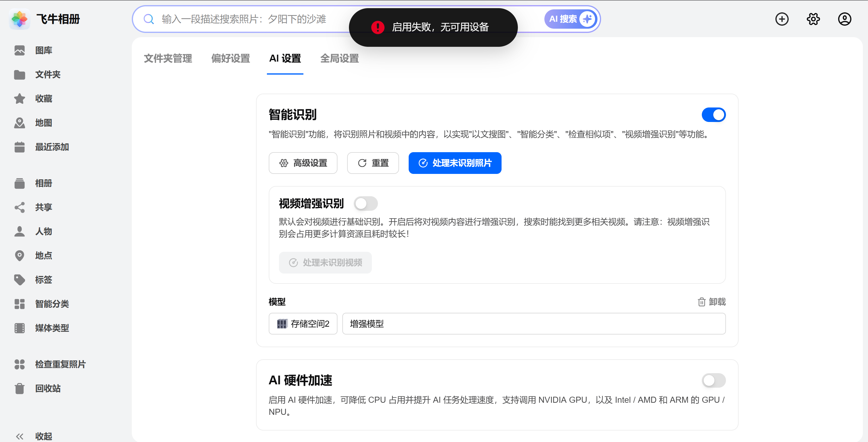Click the 处理未识别视频 button
868x442 pixels.
[325, 262]
